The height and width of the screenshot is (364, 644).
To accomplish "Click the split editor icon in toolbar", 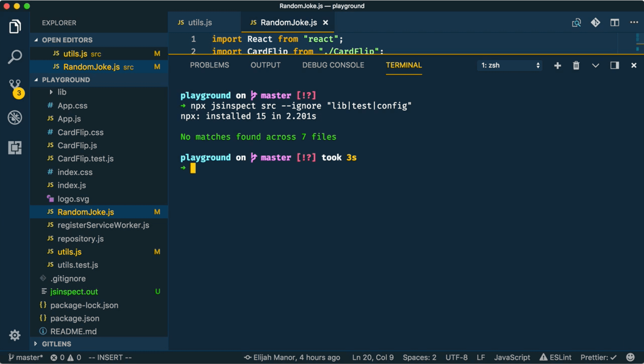I will click(615, 22).
